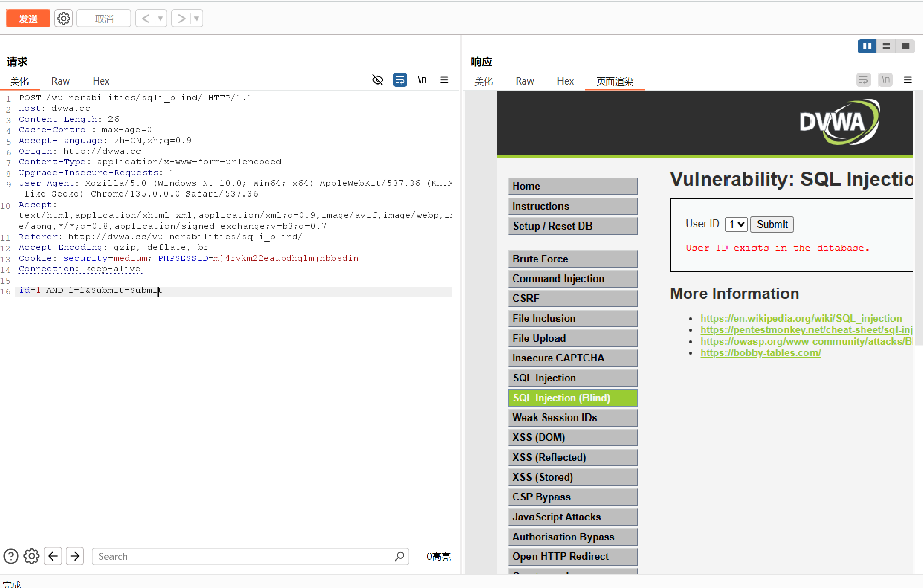Open request settings gear next to Send
This screenshot has height=588, width=923.
click(x=64, y=19)
